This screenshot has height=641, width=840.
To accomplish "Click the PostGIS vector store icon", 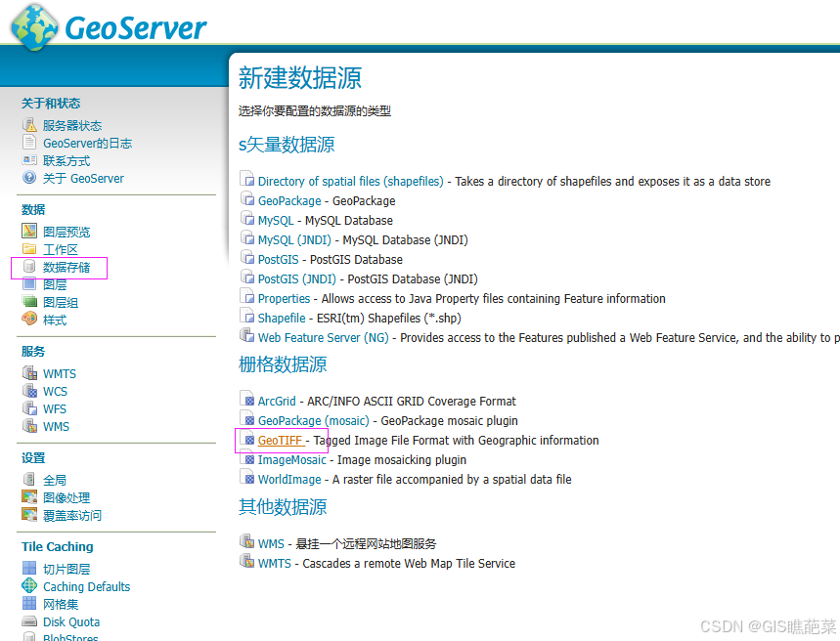I will point(247,258).
